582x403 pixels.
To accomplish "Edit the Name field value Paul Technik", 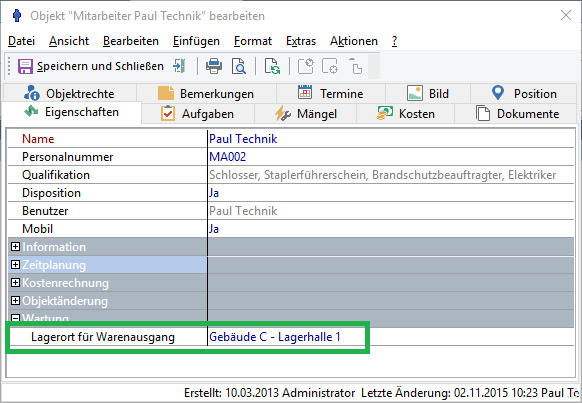I will pos(391,139).
